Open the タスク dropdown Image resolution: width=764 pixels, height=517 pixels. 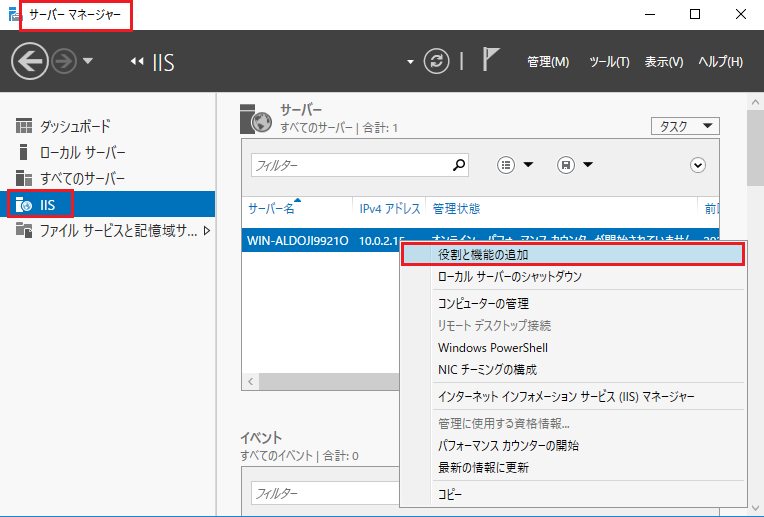(685, 126)
